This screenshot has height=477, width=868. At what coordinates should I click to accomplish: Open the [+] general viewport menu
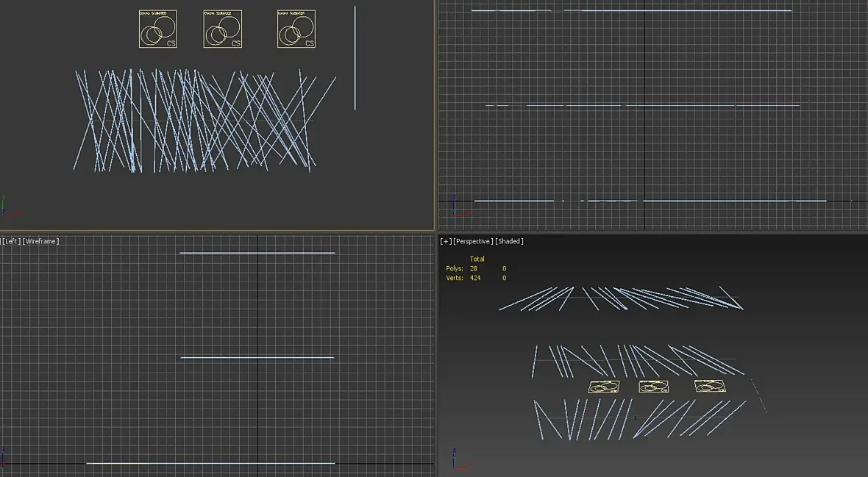point(446,241)
